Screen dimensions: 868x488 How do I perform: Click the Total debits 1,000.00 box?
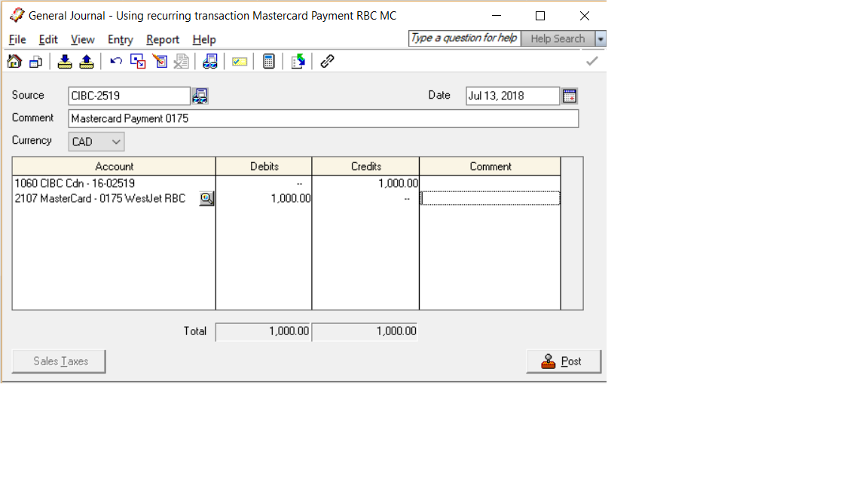click(264, 331)
